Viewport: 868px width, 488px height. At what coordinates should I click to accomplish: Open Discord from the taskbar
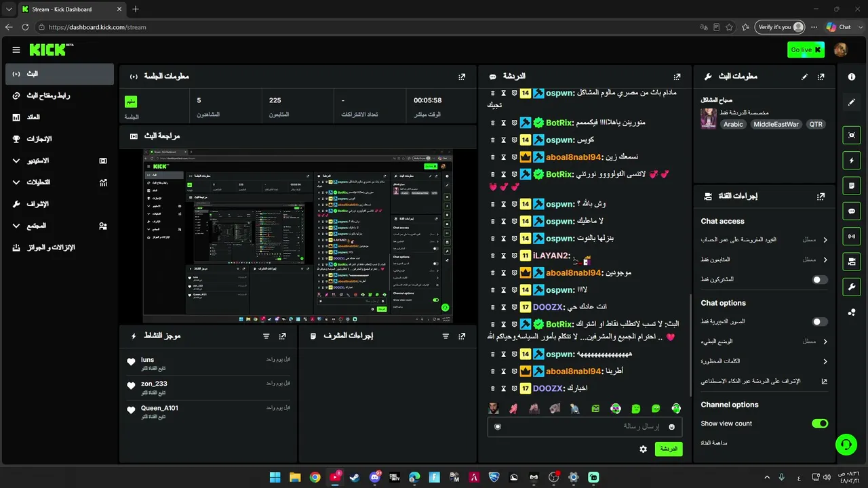375,477
